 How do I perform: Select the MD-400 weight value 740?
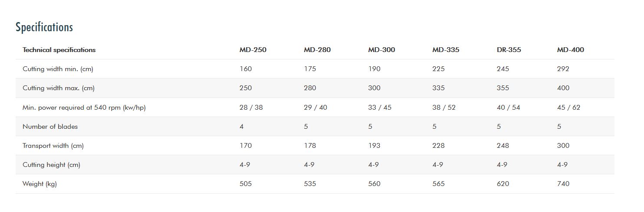coord(563,184)
